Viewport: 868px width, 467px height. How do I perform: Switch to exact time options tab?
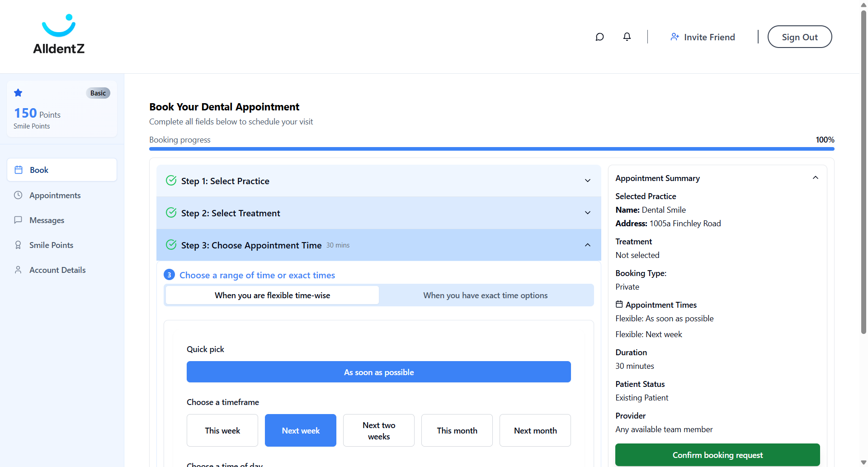click(485, 295)
